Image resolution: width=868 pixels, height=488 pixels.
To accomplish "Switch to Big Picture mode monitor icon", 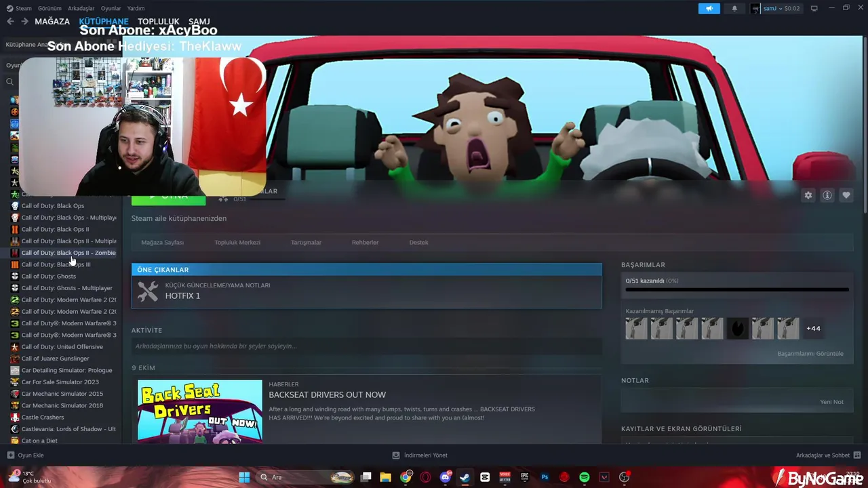I will 814,8.
